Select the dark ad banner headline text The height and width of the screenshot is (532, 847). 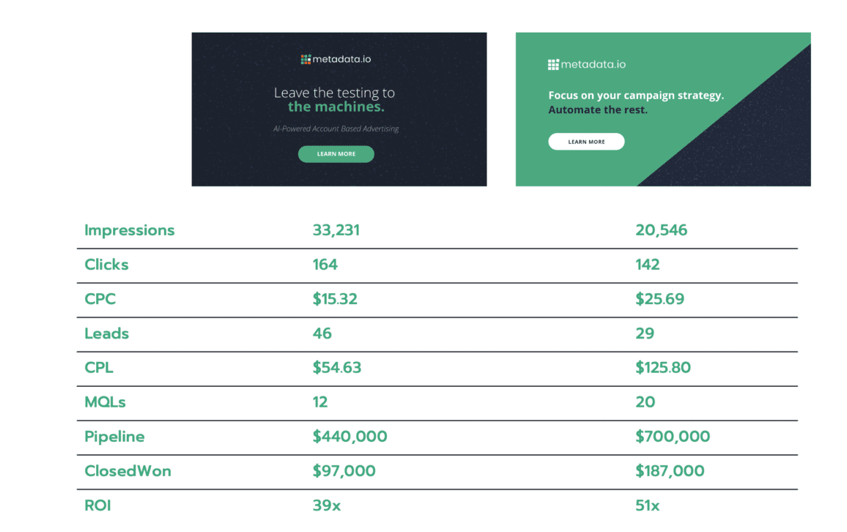pyautogui.click(x=335, y=99)
